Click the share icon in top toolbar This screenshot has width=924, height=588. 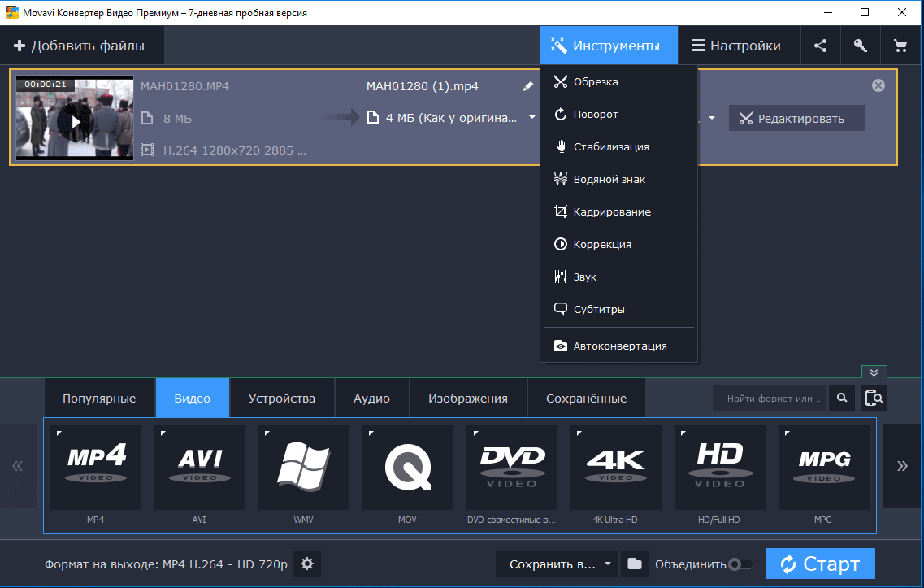820,46
